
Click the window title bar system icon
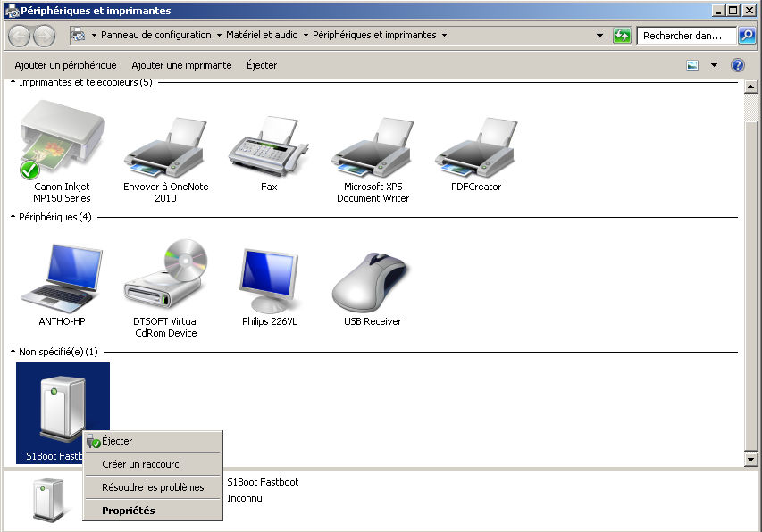[12, 11]
